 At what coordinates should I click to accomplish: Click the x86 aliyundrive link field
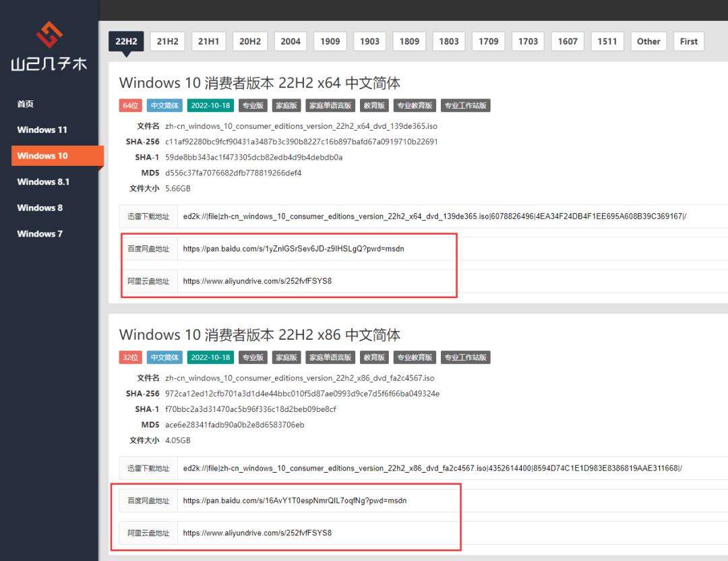pyautogui.click(x=453, y=533)
